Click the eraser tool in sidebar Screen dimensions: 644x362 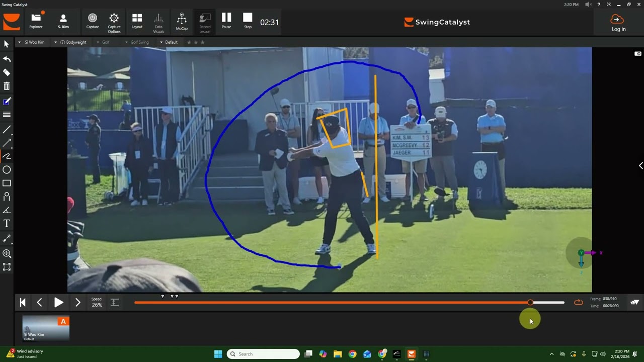coord(7,72)
